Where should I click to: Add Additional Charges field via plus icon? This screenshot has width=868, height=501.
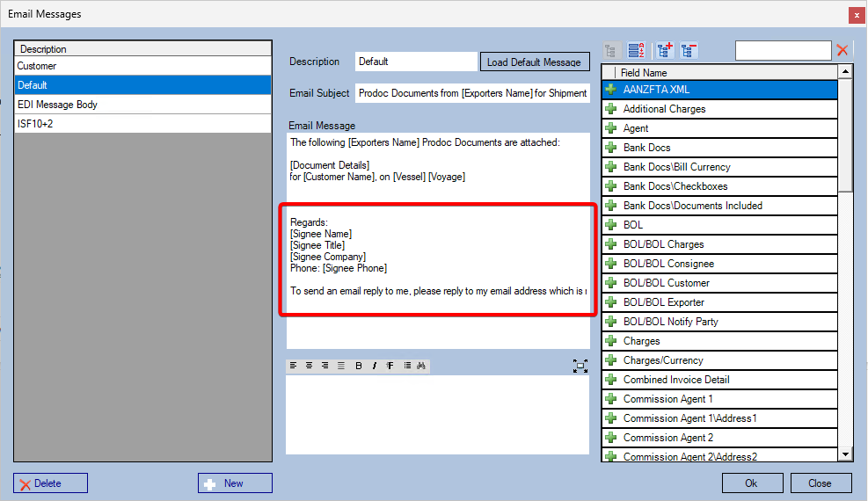click(611, 109)
